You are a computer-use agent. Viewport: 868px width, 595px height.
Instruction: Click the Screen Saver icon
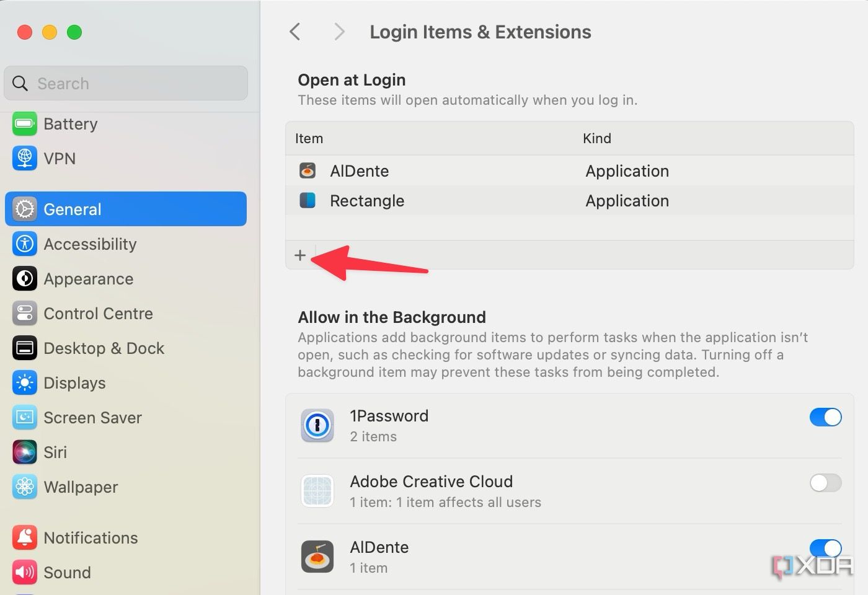point(25,418)
